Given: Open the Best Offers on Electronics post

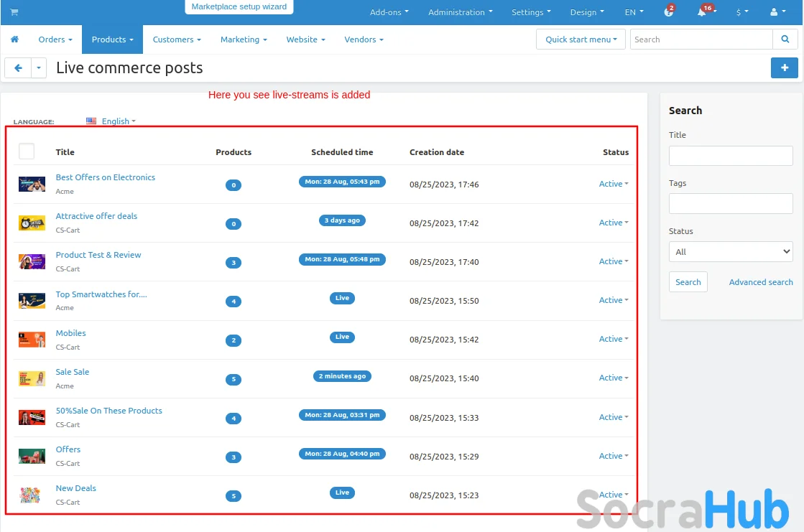Looking at the screenshot, I should 106,177.
